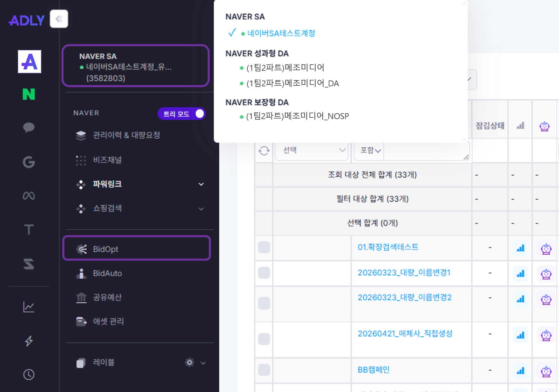Image resolution: width=559 pixels, height=392 pixels.
Task: Open bar chart for 20260421_매체사_직접생성
Action: coord(520,335)
